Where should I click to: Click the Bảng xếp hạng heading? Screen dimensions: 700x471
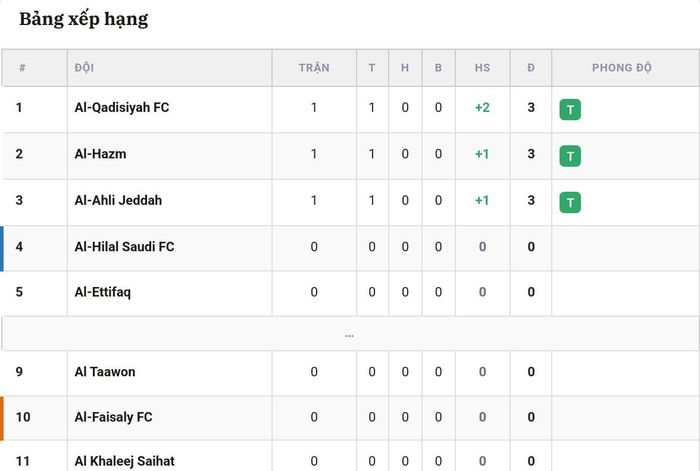click(83, 20)
